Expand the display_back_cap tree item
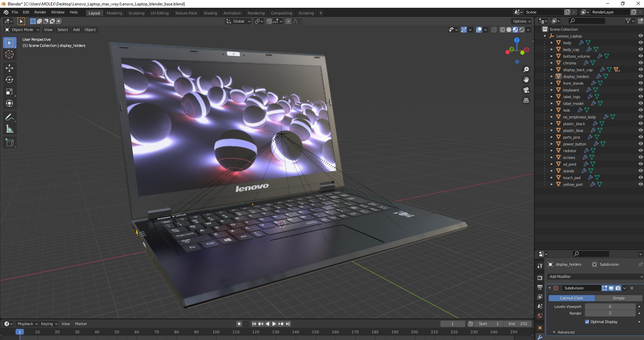Viewport: 644px width, 340px height. (x=551, y=70)
